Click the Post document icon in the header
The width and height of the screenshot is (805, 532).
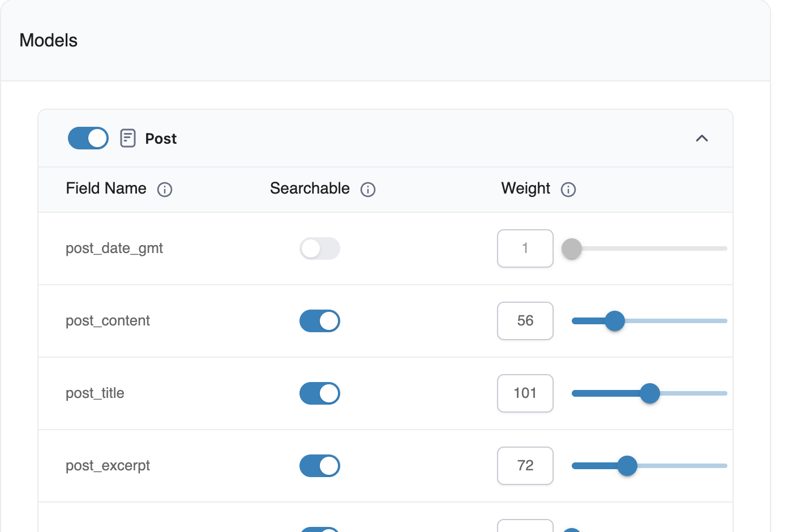click(x=127, y=138)
